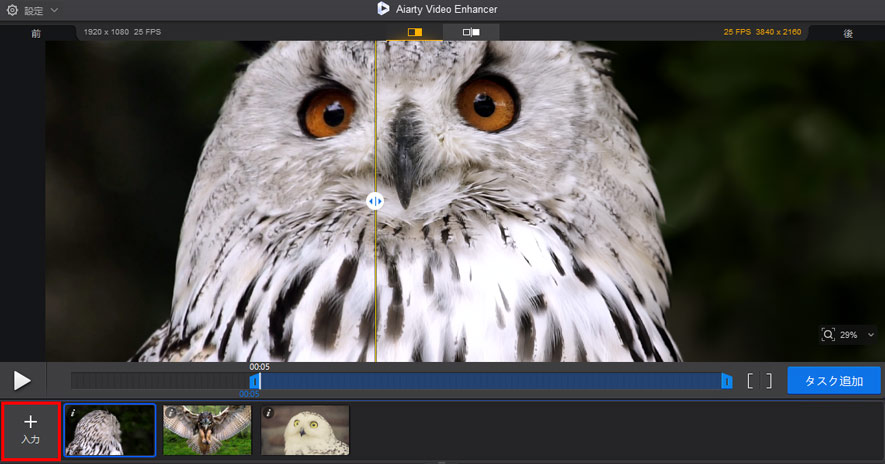Set trim end with right bracket

769,381
